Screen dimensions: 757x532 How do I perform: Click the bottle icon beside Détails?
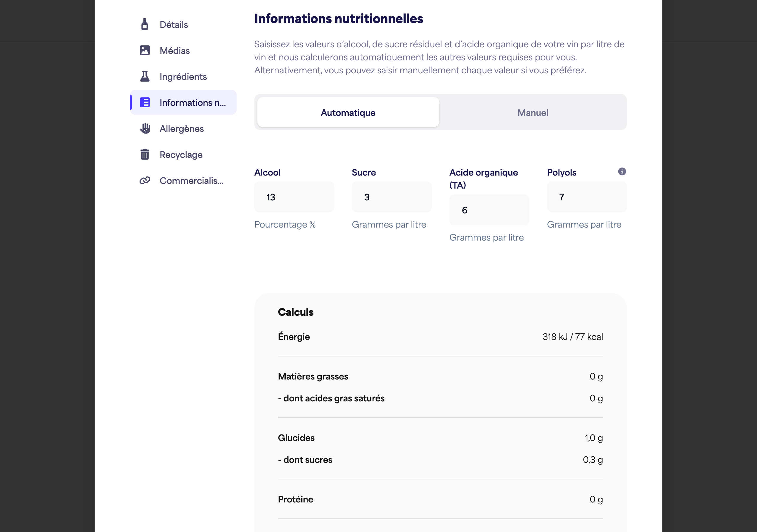pyautogui.click(x=145, y=25)
